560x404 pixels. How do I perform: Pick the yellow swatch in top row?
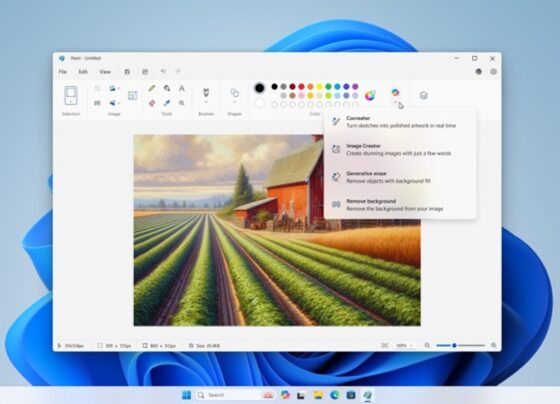point(319,86)
